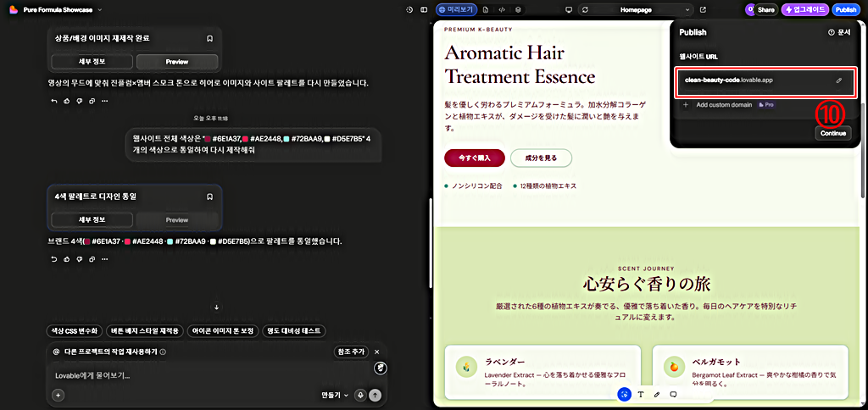Screen dimensions: 868x410
Task: Click the preview pane vertical scrollbar
Action: point(863,151)
